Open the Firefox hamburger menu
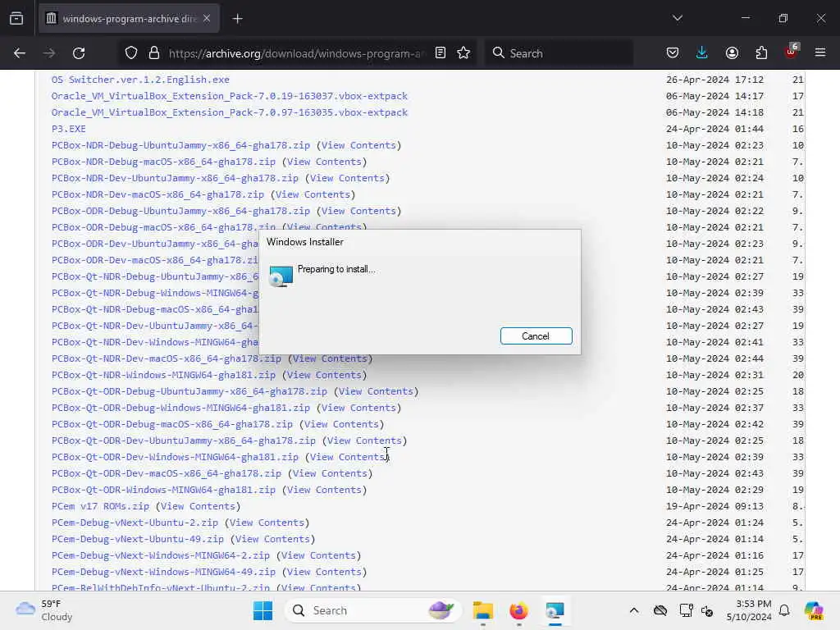The image size is (840, 630). (x=820, y=53)
